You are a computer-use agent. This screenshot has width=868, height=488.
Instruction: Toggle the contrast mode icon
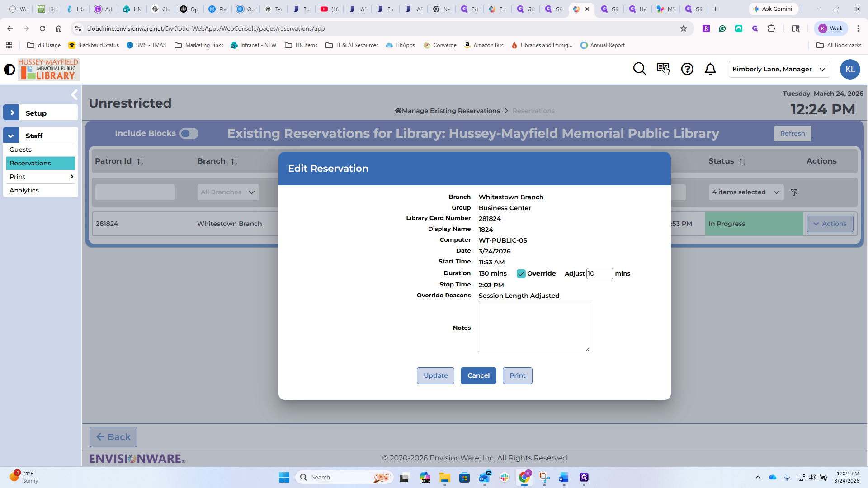pos(9,70)
